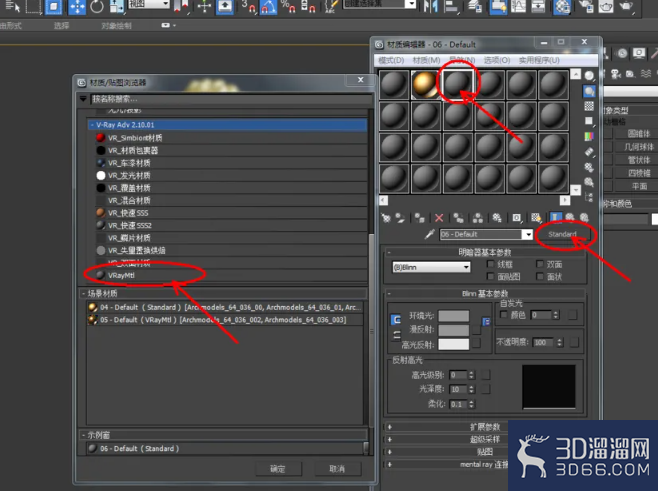The image size is (658, 491).
Task: Collapse the 场景材质 section
Action: tap(84, 293)
